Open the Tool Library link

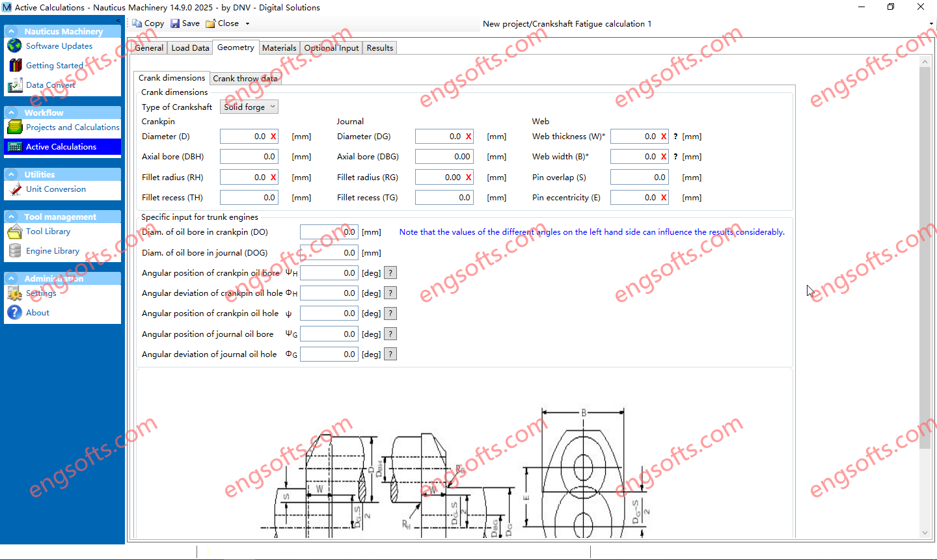pos(48,232)
